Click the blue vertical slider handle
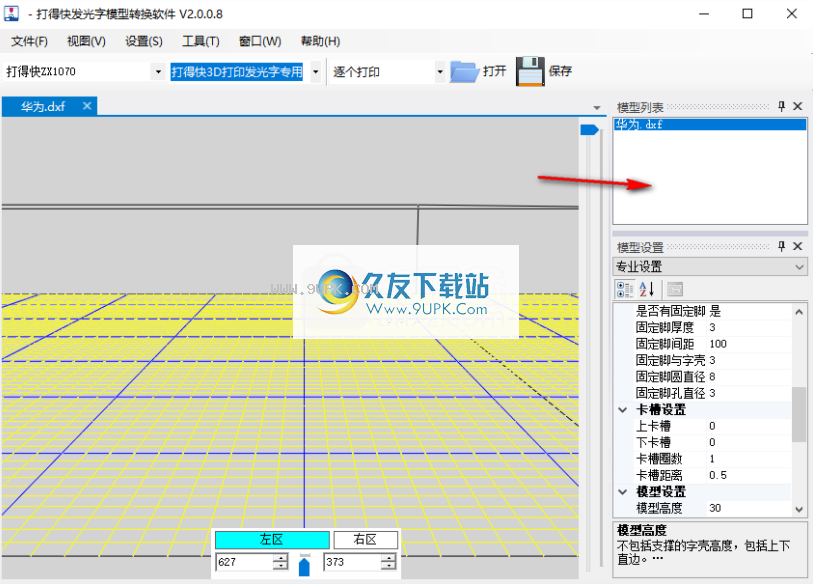Screen dimensions: 813x584 pyautogui.click(x=590, y=130)
